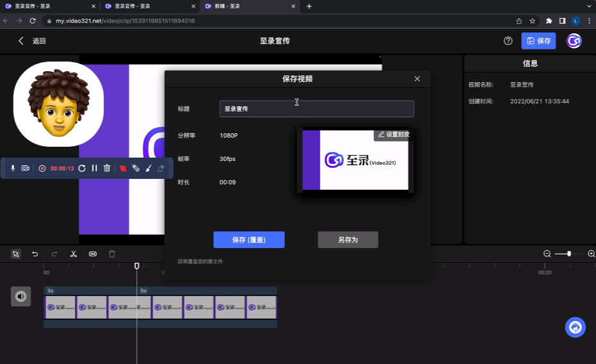596x364 pixels.
Task: Click 设置封皮 to set cover
Action: pyautogui.click(x=394, y=135)
